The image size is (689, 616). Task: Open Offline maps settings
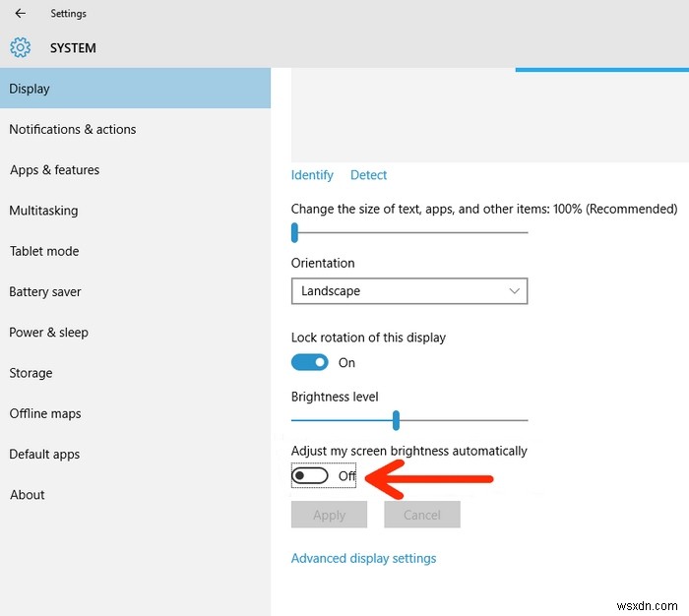136,413
